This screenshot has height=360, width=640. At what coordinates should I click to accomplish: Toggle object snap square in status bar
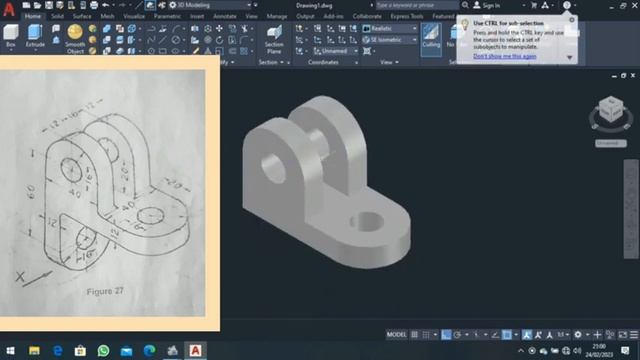pyautogui.click(x=507, y=335)
